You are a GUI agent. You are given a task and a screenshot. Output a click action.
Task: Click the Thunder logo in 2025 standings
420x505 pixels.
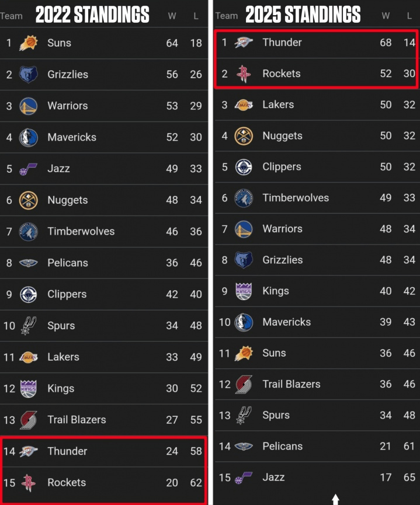tap(243, 43)
